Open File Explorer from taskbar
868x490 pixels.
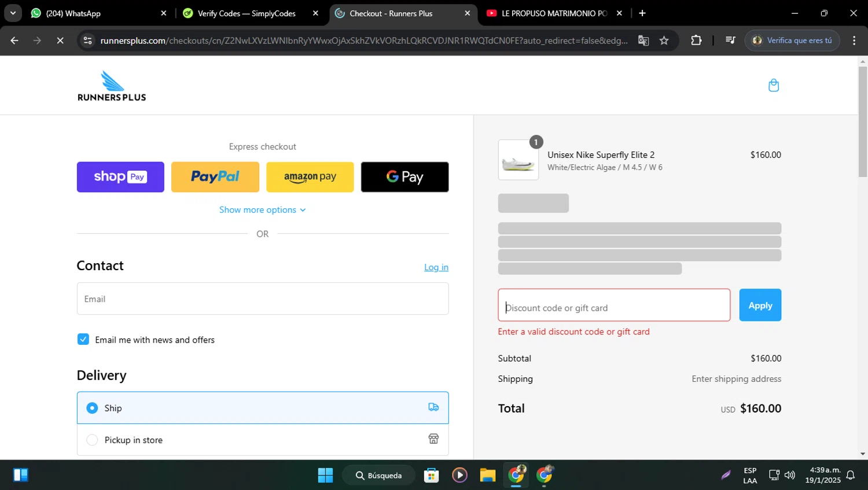[x=488, y=475]
